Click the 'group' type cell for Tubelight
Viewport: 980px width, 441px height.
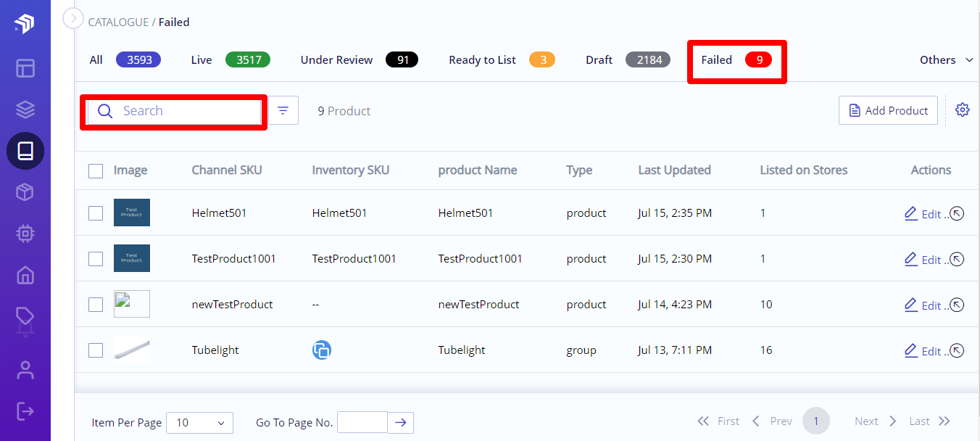click(581, 350)
